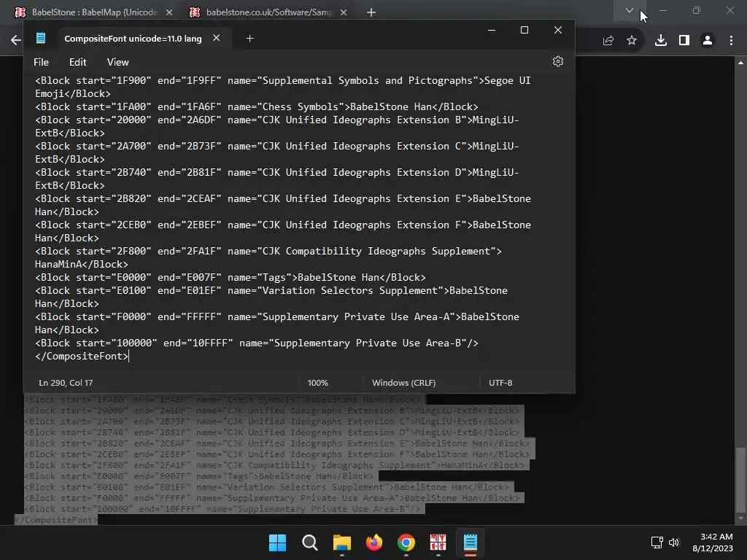The image size is (747, 560).
Task: Click "Supplementary Private Use Area-B" line in Notepad
Action: [x=256, y=343]
